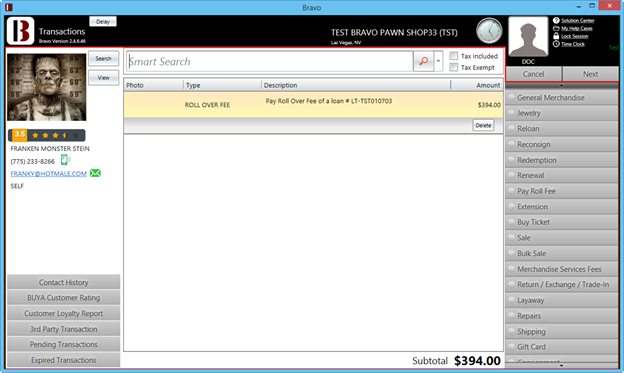Click the Delay button
Screen dimensions: 624x373
pos(103,21)
